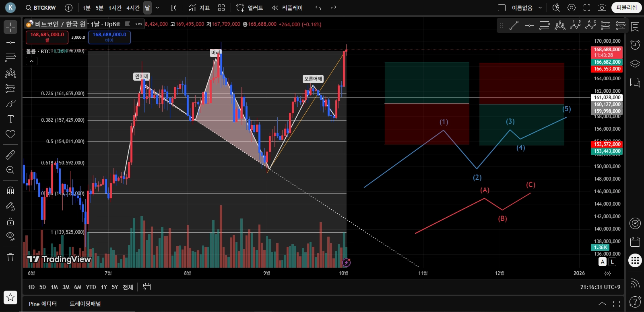Expand the timeframe interval dropdown arrow
Image resolution: width=644 pixels, height=312 pixels.
click(x=157, y=8)
